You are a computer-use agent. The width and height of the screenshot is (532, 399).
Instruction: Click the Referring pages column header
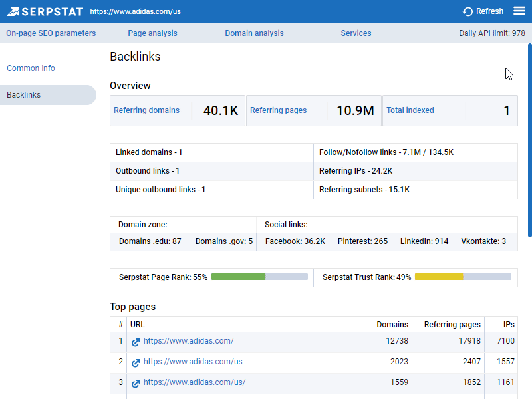click(x=452, y=325)
